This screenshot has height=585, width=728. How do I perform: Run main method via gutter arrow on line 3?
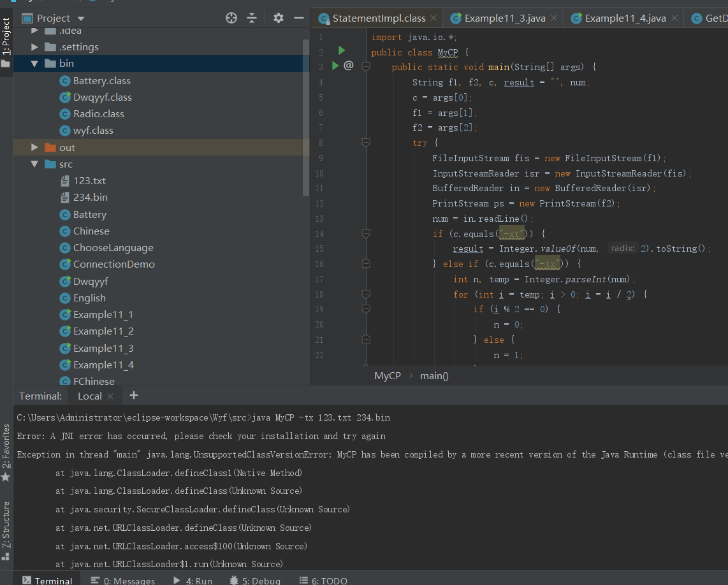335,66
